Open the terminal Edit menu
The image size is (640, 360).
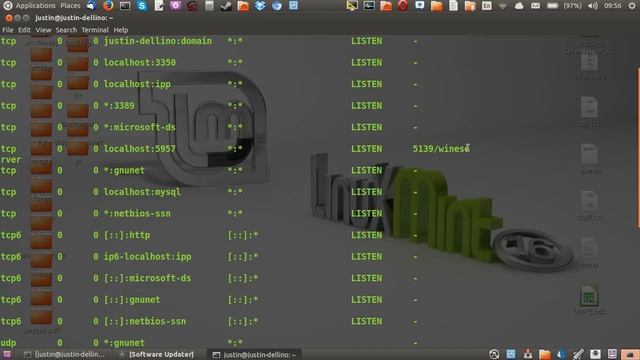(x=24, y=30)
